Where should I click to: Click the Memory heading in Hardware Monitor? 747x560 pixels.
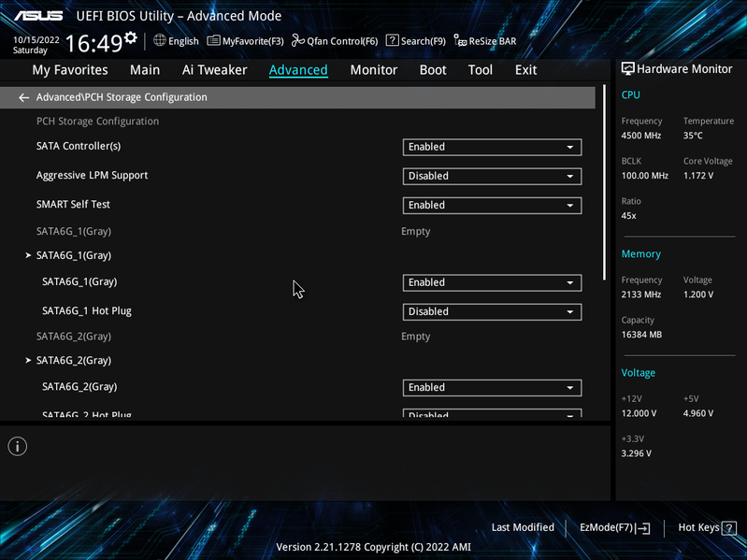[640, 254]
